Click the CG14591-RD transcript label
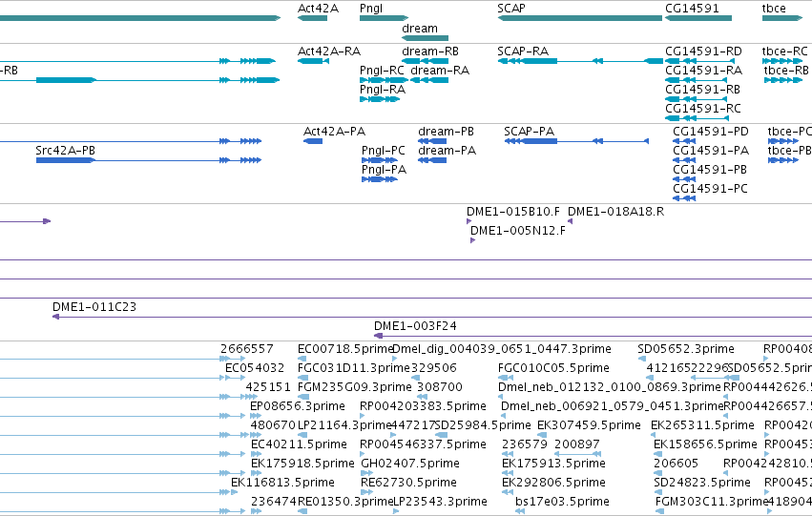Screen dimensions: 812x516 pyautogui.click(x=704, y=52)
